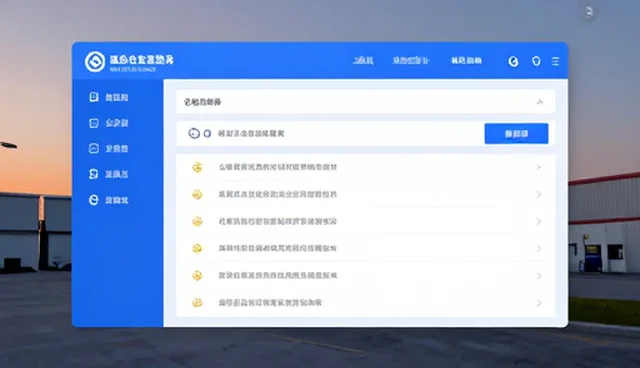Click the title text of the top panel
The image size is (640, 368).
202,102
